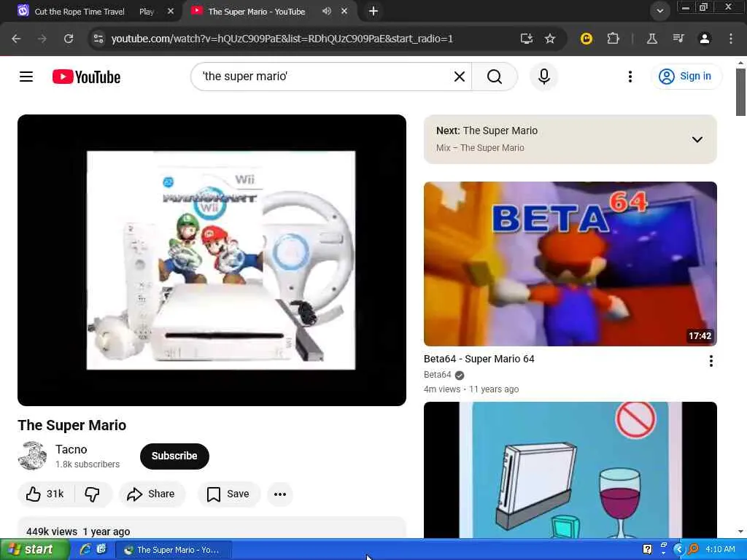This screenshot has height=560, width=747.
Task: Reload the YouTube page
Action: [69, 39]
